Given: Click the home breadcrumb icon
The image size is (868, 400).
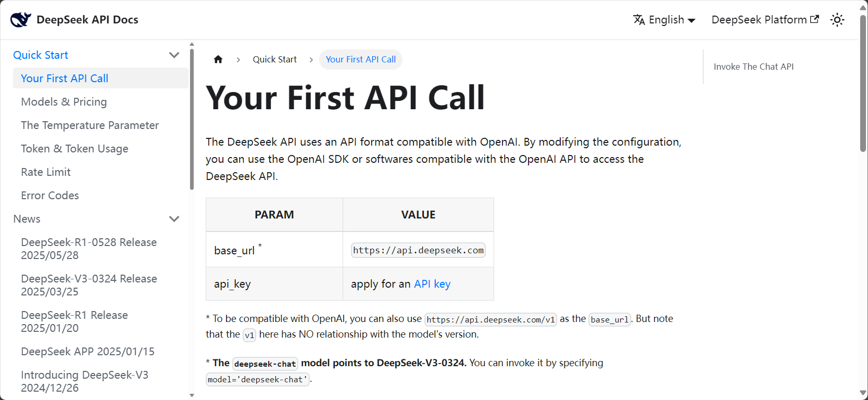Looking at the screenshot, I should [218, 59].
